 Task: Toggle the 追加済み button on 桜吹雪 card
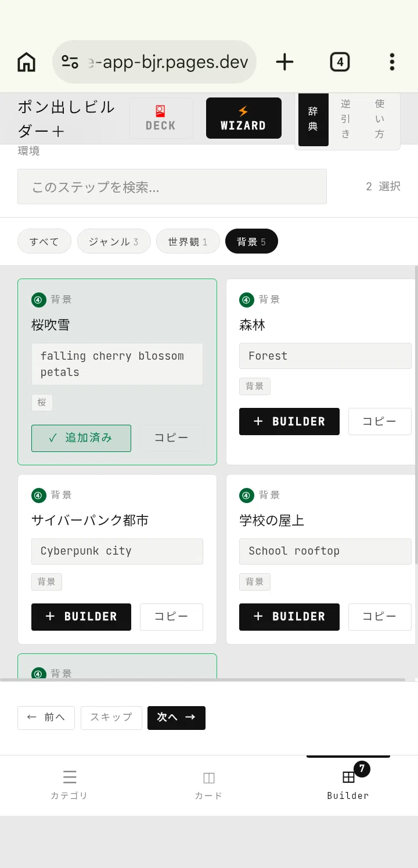(81, 438)
